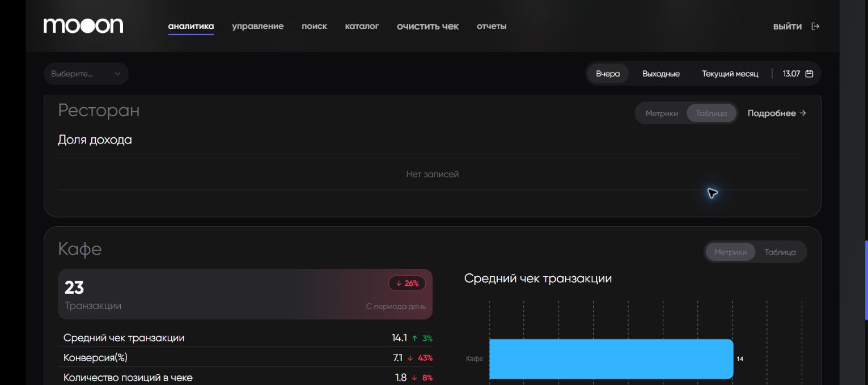
Task: Click the blue Кафе chart bar
Action: pos(611,359)
